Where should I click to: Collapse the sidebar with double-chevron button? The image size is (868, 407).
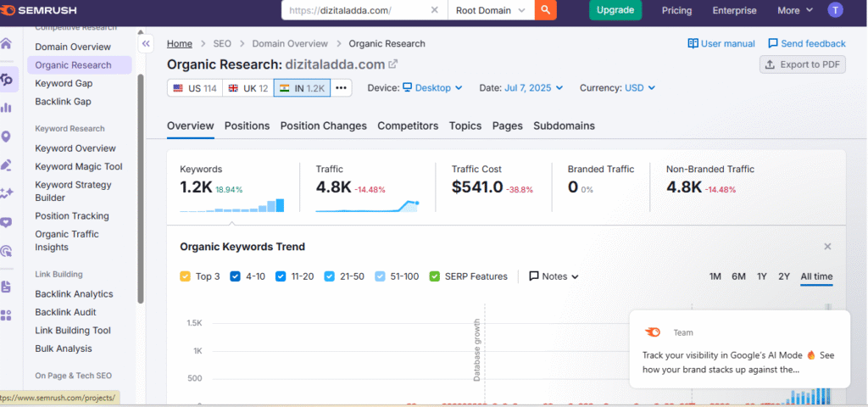coord(146,44)
